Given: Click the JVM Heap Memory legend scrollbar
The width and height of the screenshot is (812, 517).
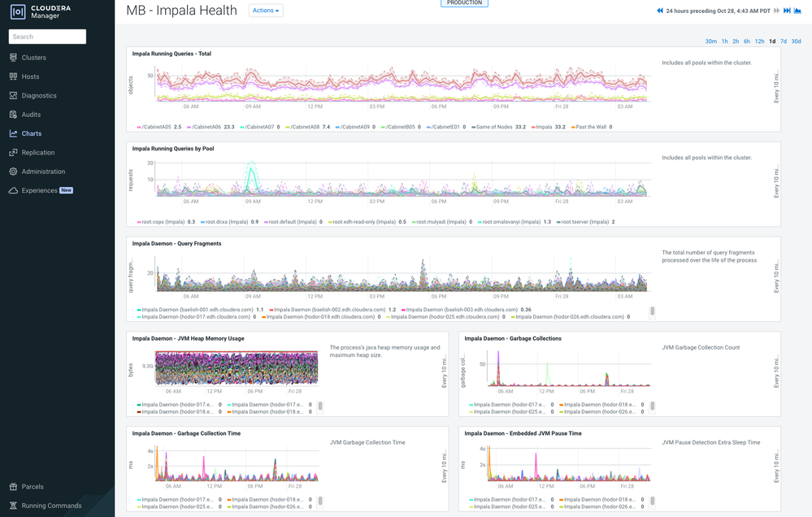Looking at the screenshot, I should coord(320,406).
